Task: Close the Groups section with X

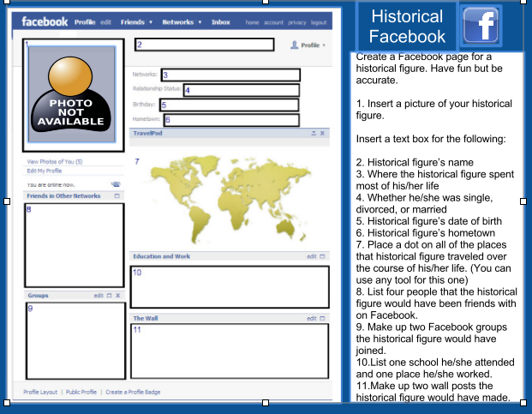Action: 117,296
